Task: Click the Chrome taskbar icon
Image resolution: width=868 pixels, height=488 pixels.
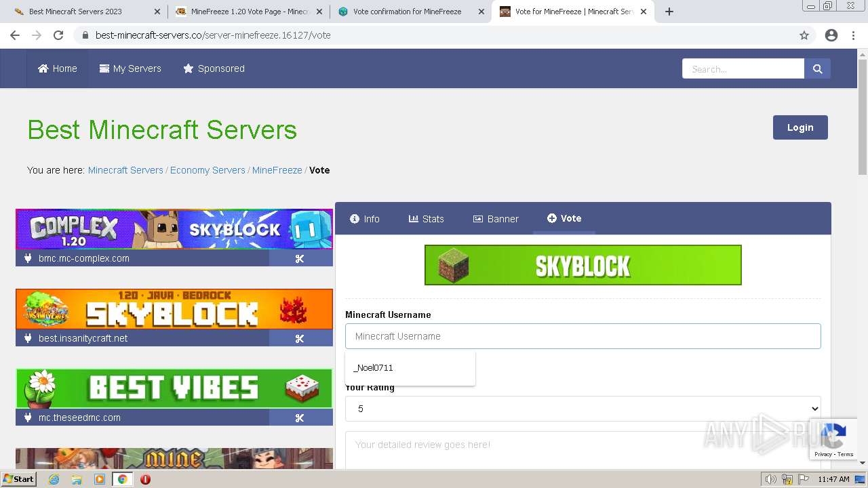Action: 122,479
